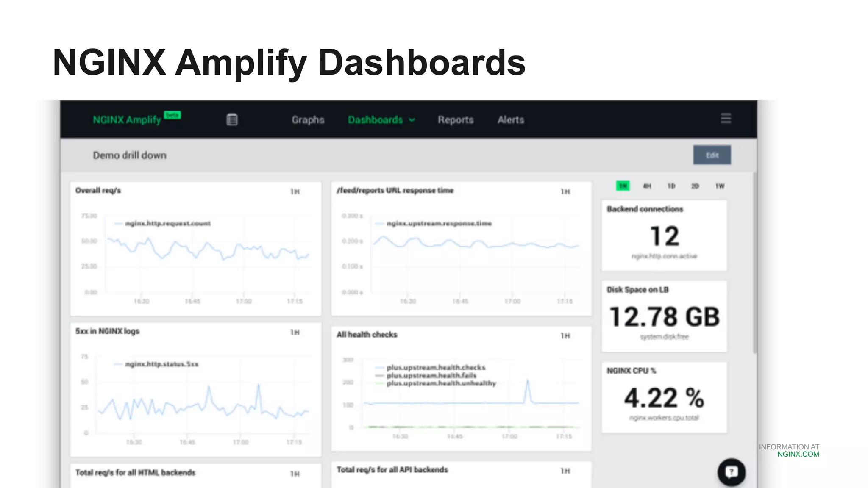868x488 pixels.
Task: Click the Edit dashboard button
Action: point(712,155)
